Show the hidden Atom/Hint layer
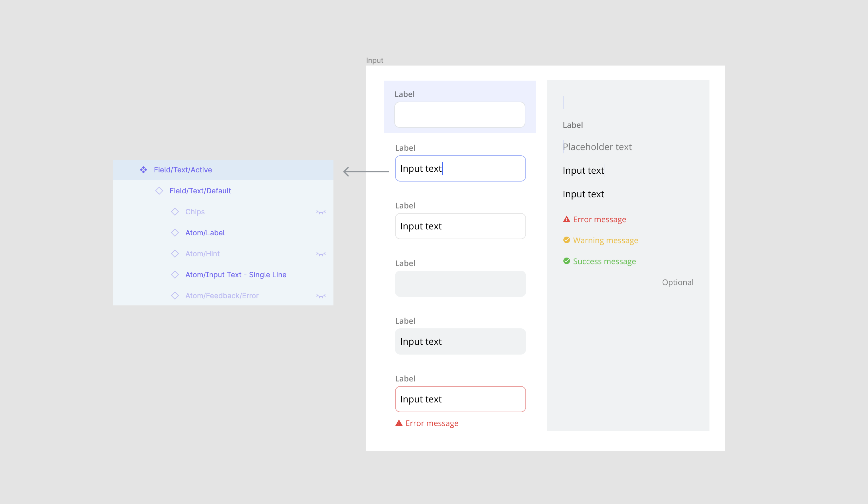 pos(321,254)
